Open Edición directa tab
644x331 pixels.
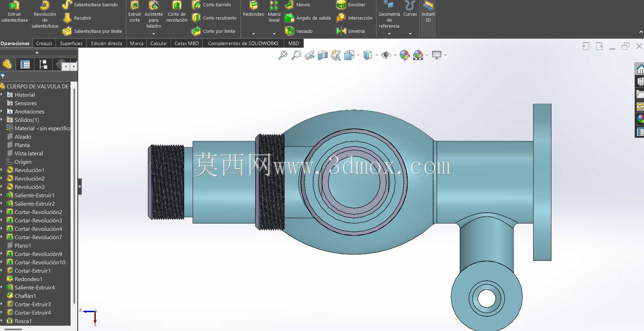click(106, 43)
